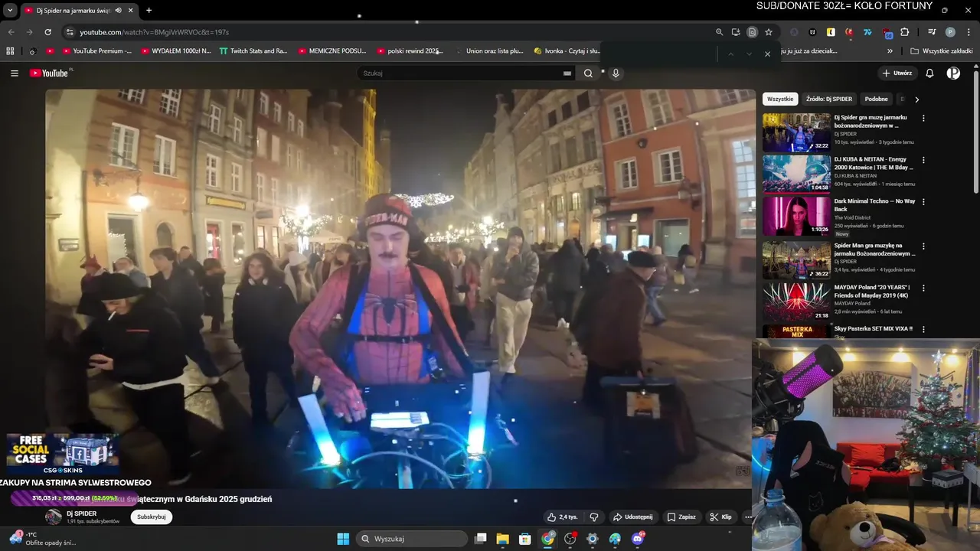
Task: Open Chrome zoom magnifier in address bar
Action: pyautogui.click(x=719, y=32)
